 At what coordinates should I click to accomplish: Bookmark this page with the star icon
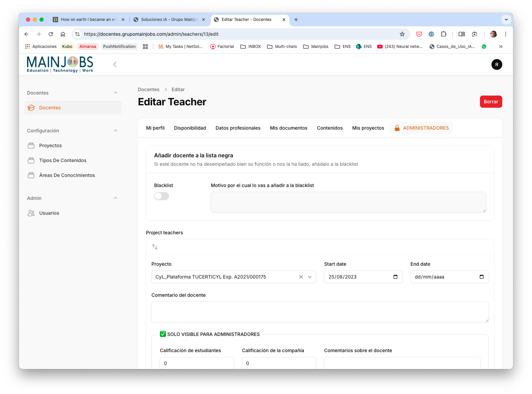[402, 34]
